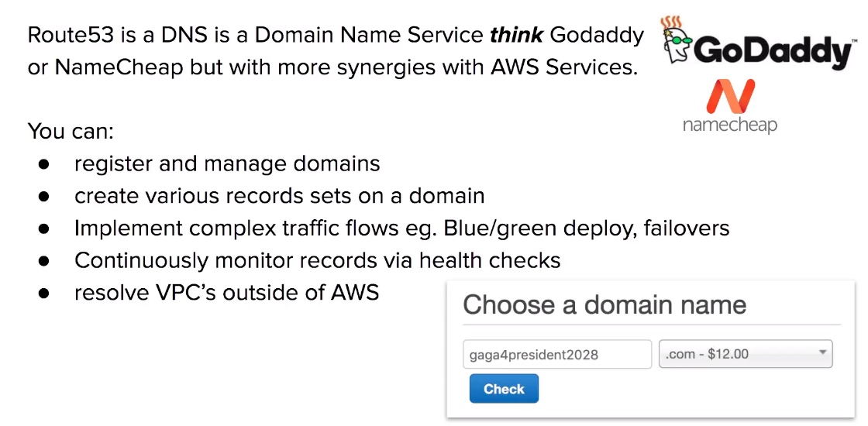Click the GoDaddy logo
Image resolution: width=868 pixels, height=426 pixels.
pos(757,43)
